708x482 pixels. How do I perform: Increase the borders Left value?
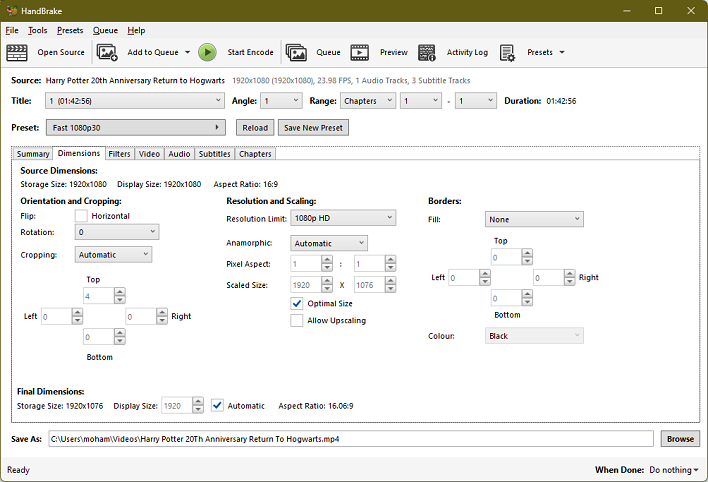(x=485, y=273)
